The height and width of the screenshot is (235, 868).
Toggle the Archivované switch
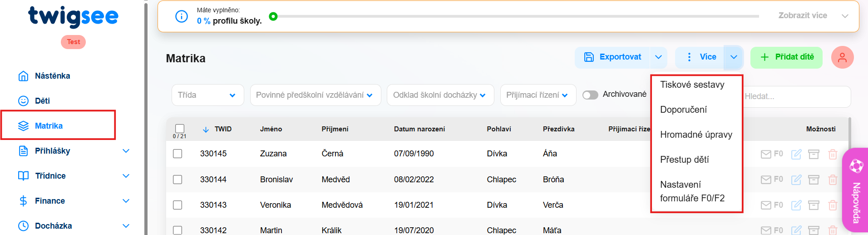pyautogui.click(x=590, y=95)
